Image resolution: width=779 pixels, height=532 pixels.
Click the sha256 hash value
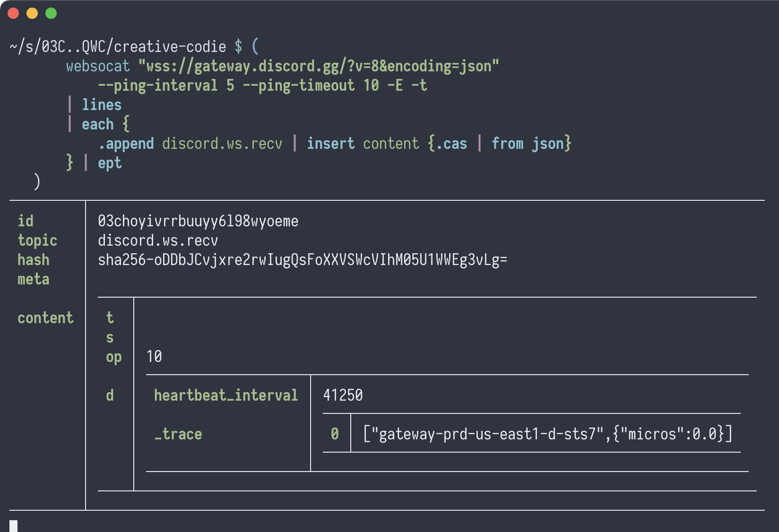[303, 260]
